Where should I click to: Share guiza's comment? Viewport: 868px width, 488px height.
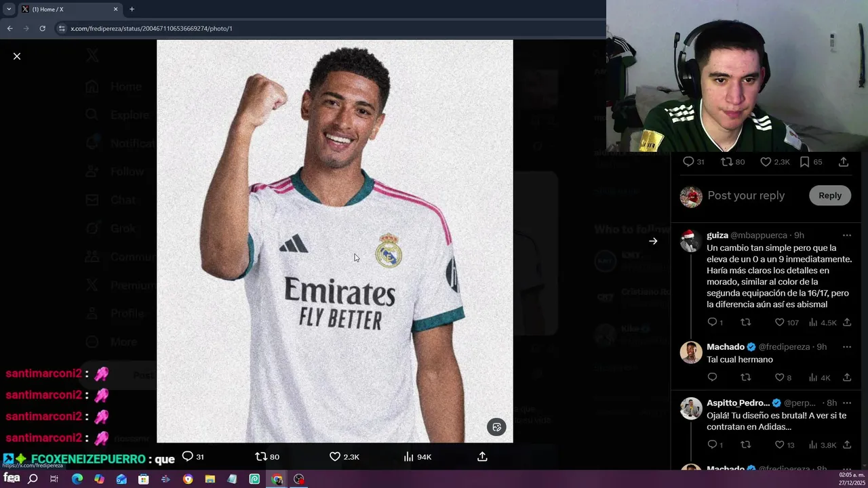[x=847, y=323]
